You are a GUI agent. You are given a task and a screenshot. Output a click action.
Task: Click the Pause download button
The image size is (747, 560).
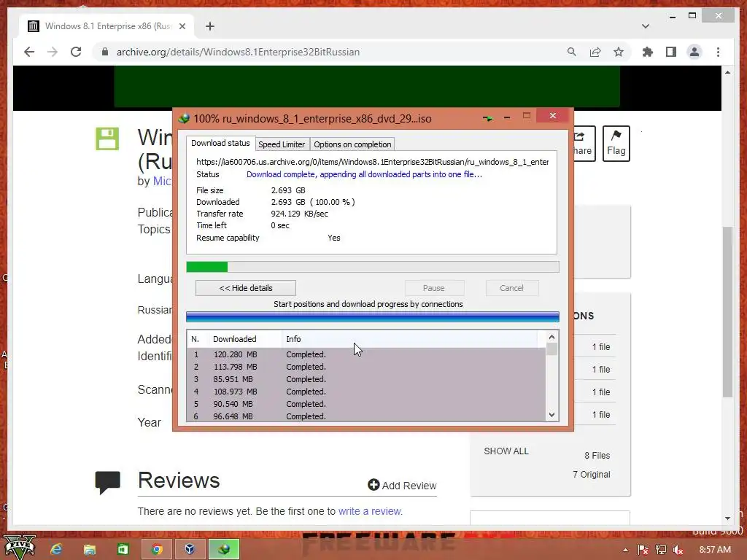433,288
